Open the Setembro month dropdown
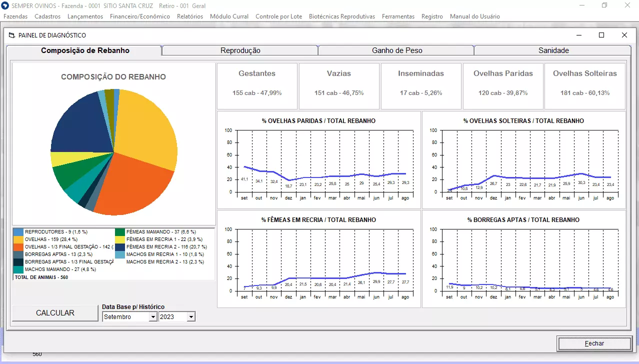 pyautogui.click(x=152, y=317)
